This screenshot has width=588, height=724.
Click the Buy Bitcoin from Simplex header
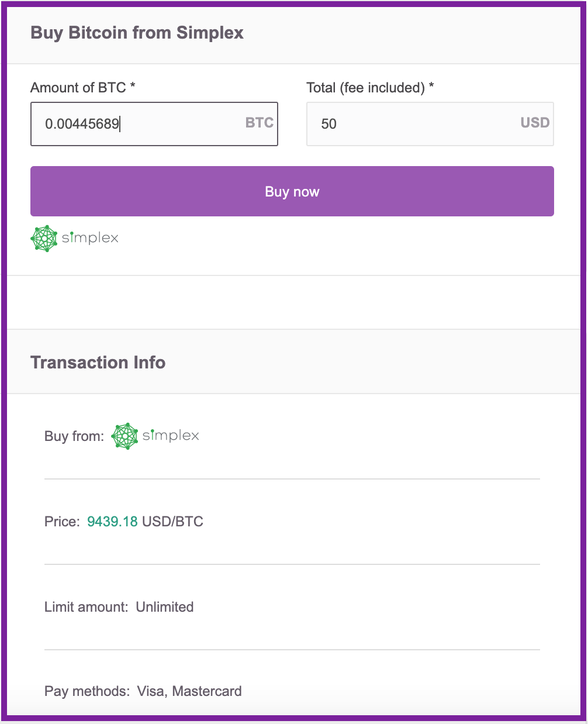pyautogui.click(x=137, y=33)
